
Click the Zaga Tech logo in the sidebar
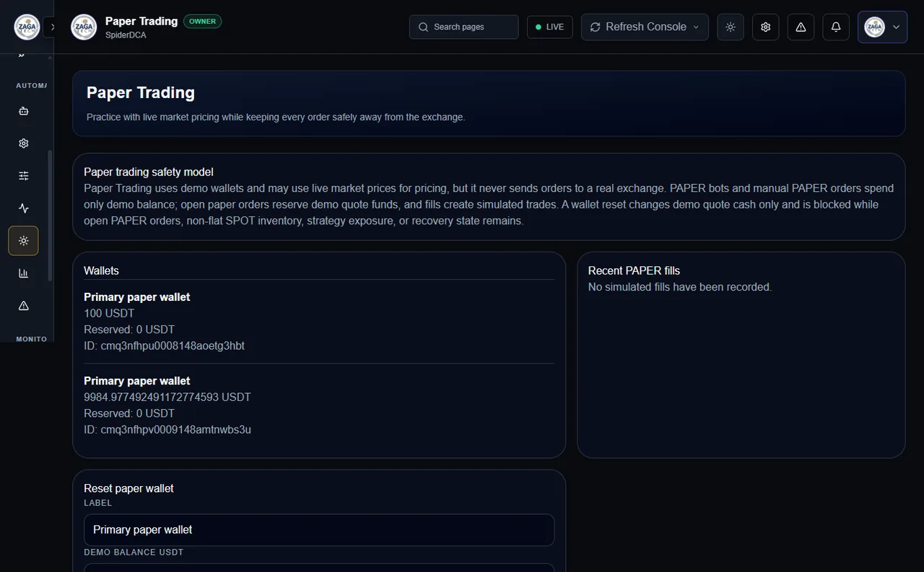click(27, 27)
